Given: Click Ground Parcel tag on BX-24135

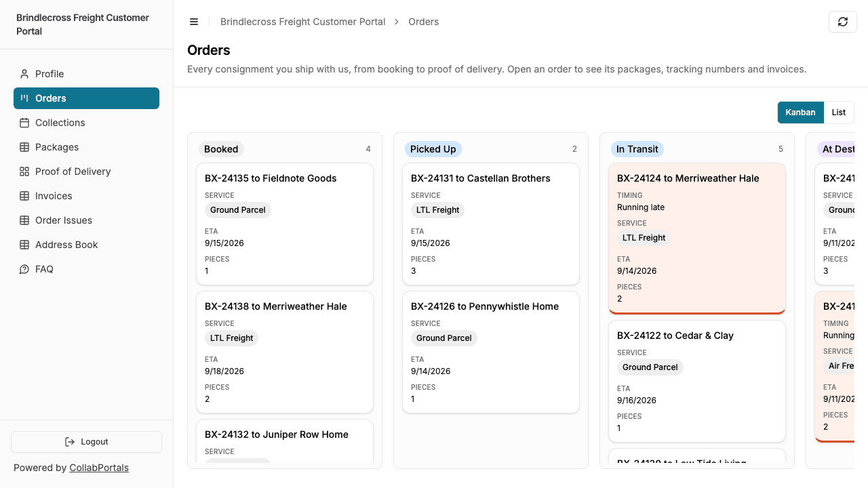Looking at the screenshot, I should point(238,210).
